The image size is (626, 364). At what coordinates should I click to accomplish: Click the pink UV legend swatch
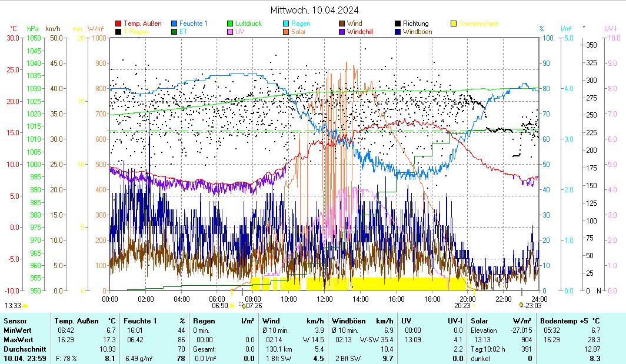click(x=231, y=32)
